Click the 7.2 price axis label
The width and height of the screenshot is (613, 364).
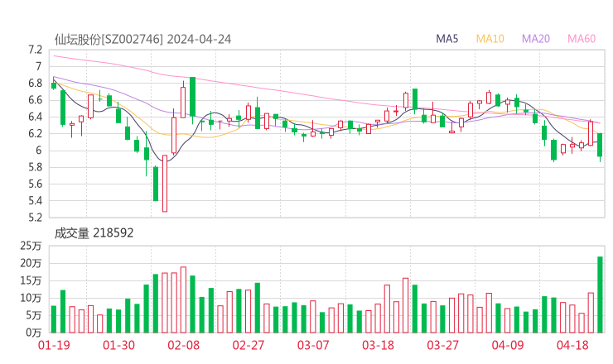tap(35, 50)
